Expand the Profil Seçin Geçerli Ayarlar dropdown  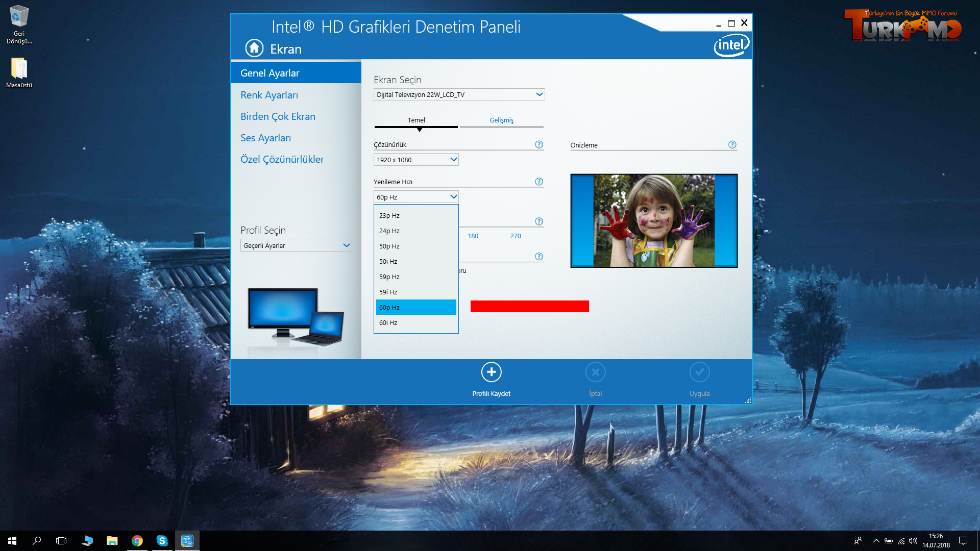click(296, 245)
